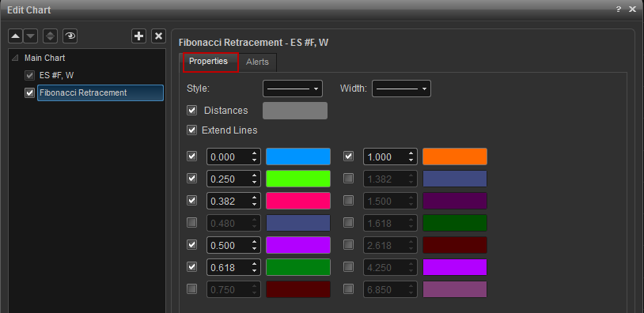Switch to the Alerts tab
644x313 pixels.
tap(257, 62)
